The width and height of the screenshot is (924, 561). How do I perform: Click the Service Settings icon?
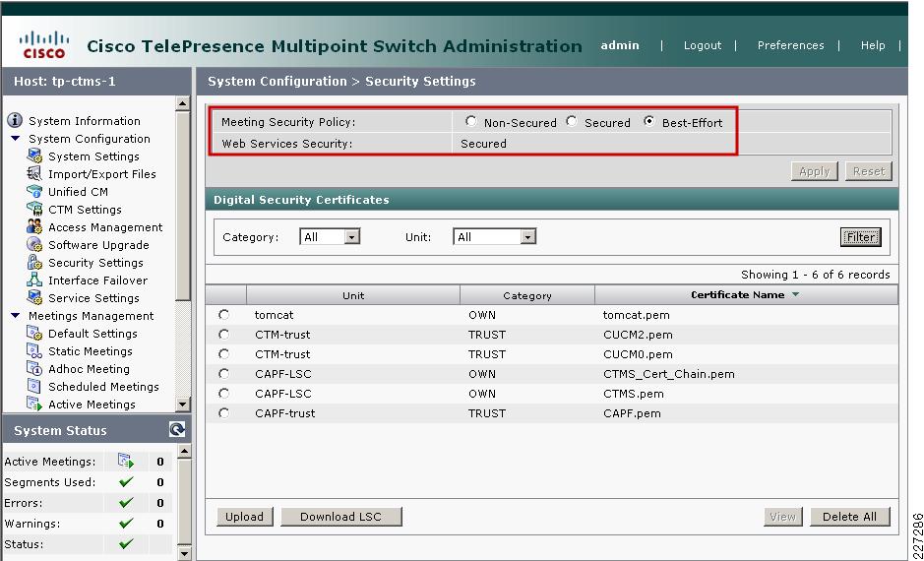tap(34, 297)
